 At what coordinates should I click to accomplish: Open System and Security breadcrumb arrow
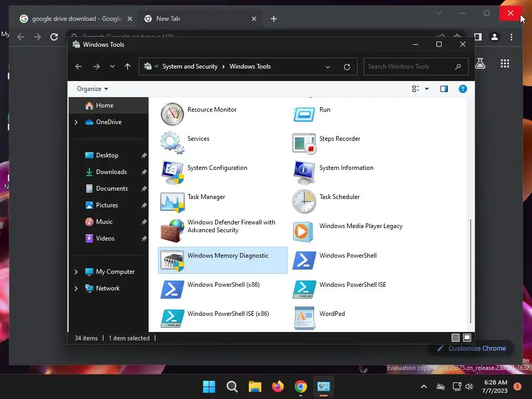[x=223, y=66]
